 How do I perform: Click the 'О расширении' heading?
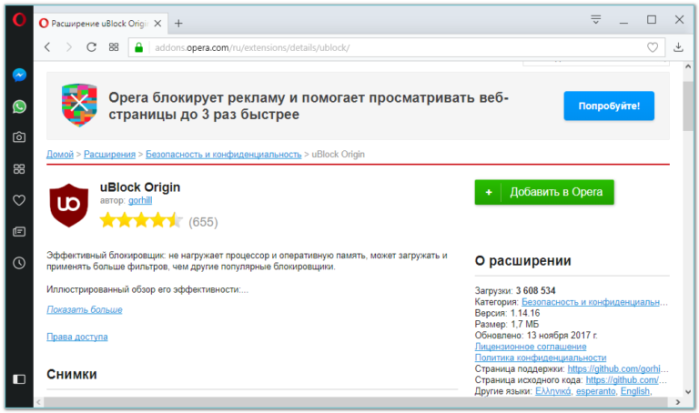pyautogui.click(x=523, y=260)
